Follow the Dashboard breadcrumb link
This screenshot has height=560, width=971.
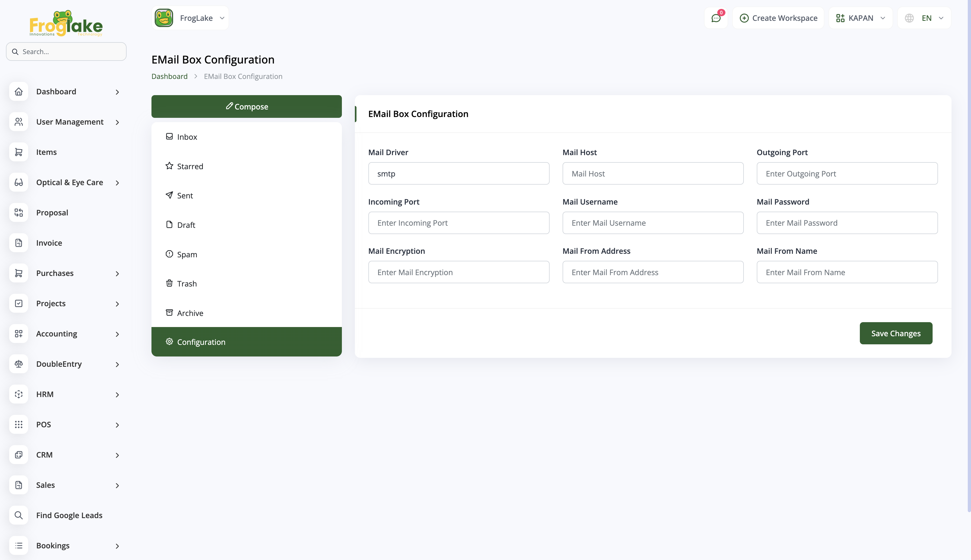[x=169, y=76]
